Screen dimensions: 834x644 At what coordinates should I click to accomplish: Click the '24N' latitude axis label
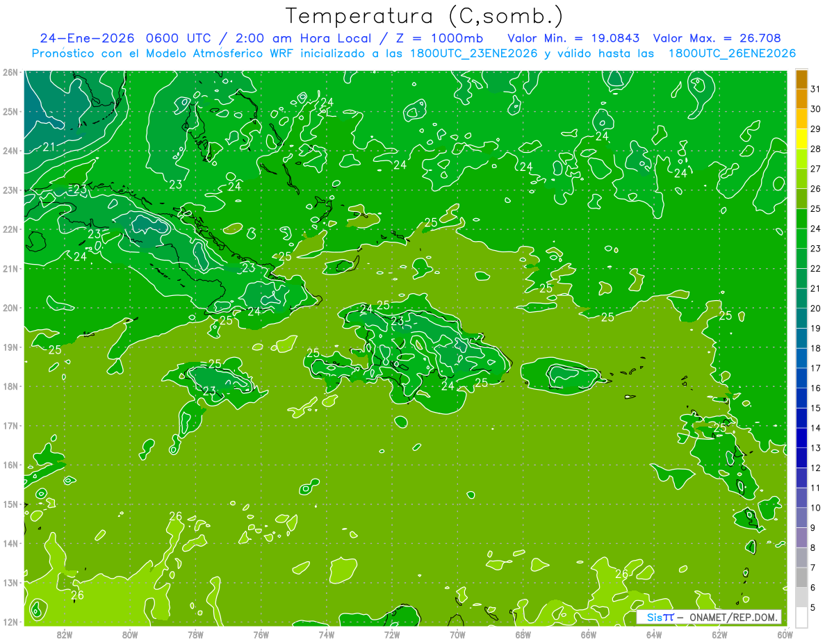[10, 151]
